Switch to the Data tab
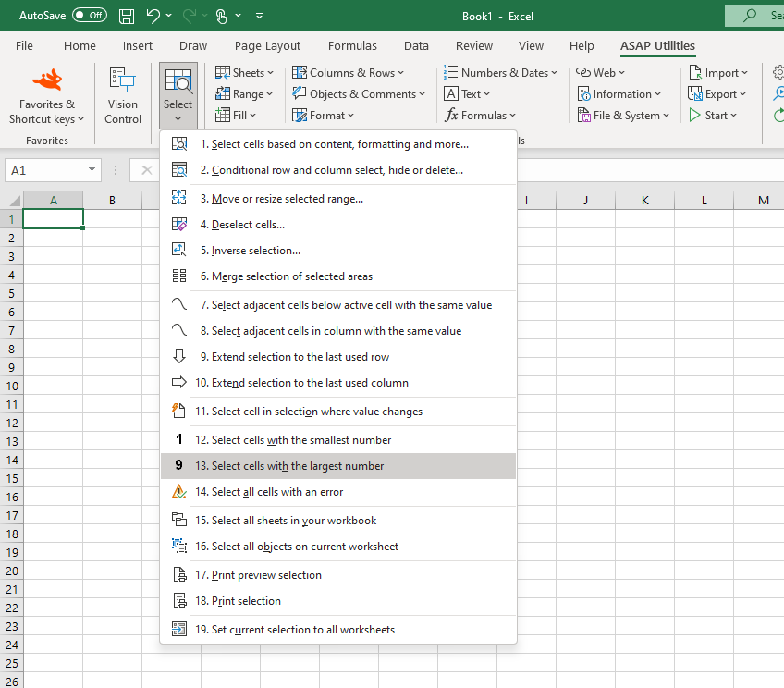The image size is (784, 688). (416, 46)
